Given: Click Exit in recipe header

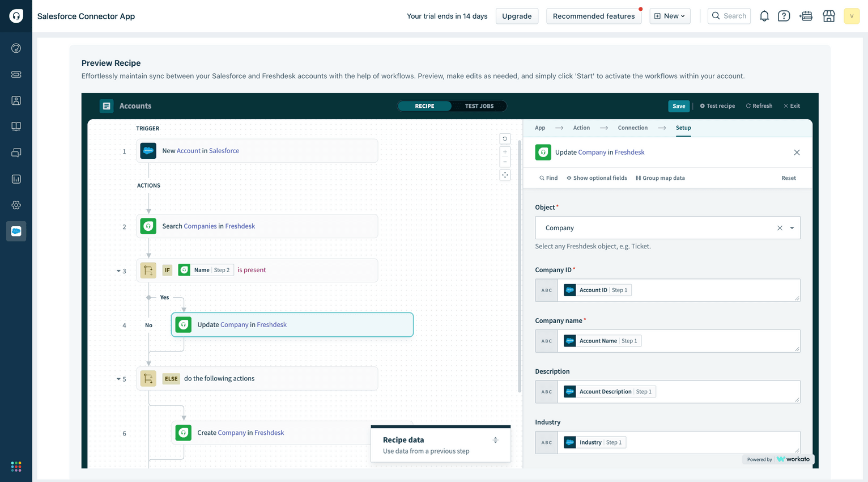Looking at the screenshot, I should pyautogui.click(x=792, y=106).
